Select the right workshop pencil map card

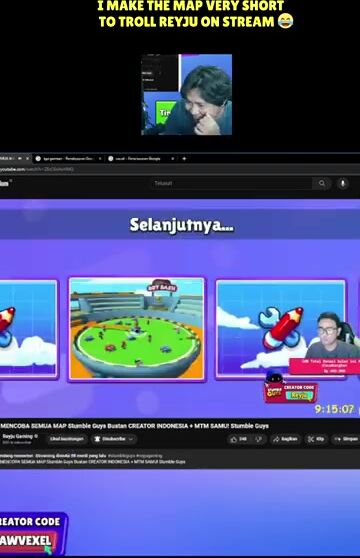coord(281,328)
